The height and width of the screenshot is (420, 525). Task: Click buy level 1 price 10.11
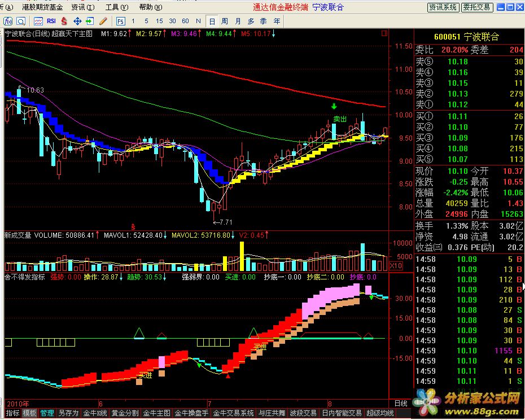point(458,116)
